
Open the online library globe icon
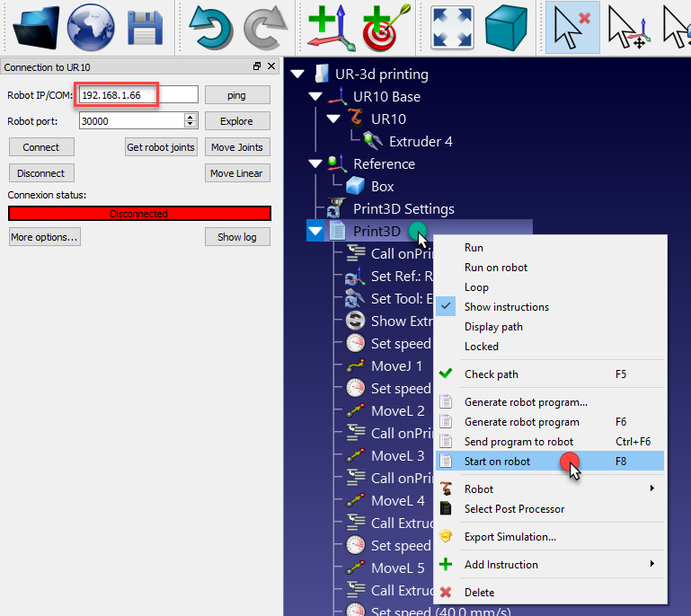[x=91, y=27]
